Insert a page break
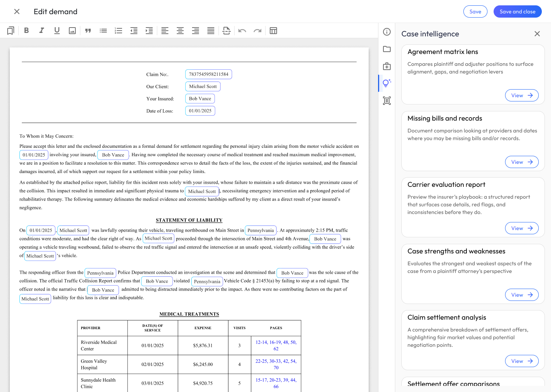551x392 pixels. [227, 31]
